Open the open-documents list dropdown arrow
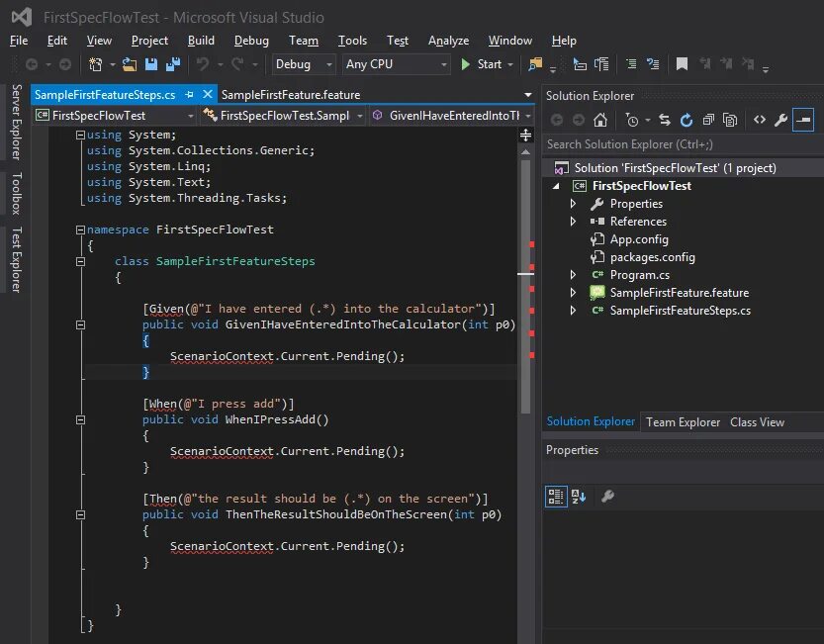Screen dimensions: 824x644 click(527, 95)
